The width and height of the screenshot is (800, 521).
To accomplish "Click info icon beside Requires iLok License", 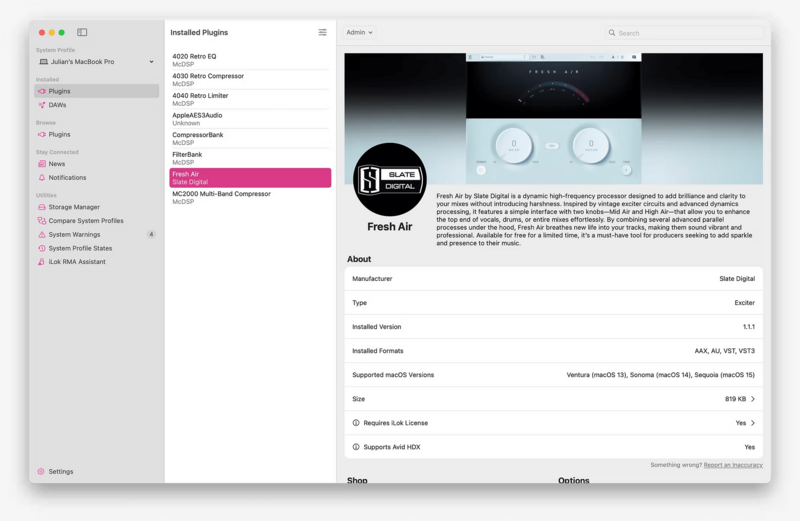I will click(x=356, y=423).
